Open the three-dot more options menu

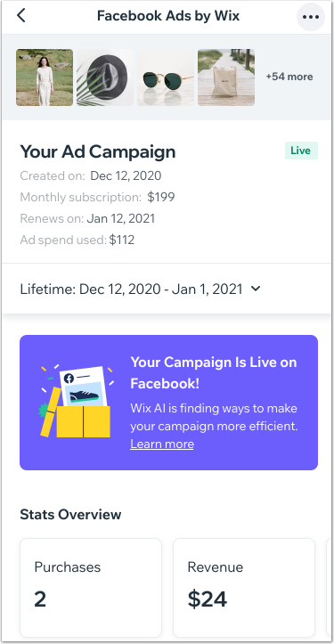[311, 17]
